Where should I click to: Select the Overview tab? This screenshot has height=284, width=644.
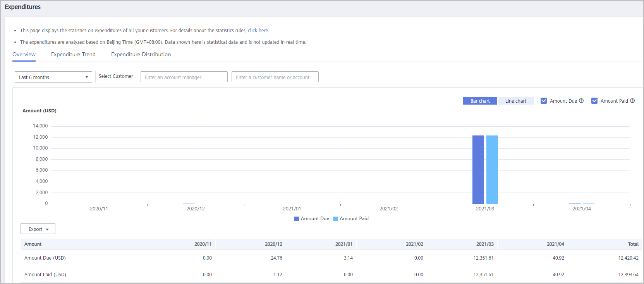click(24, 54)
